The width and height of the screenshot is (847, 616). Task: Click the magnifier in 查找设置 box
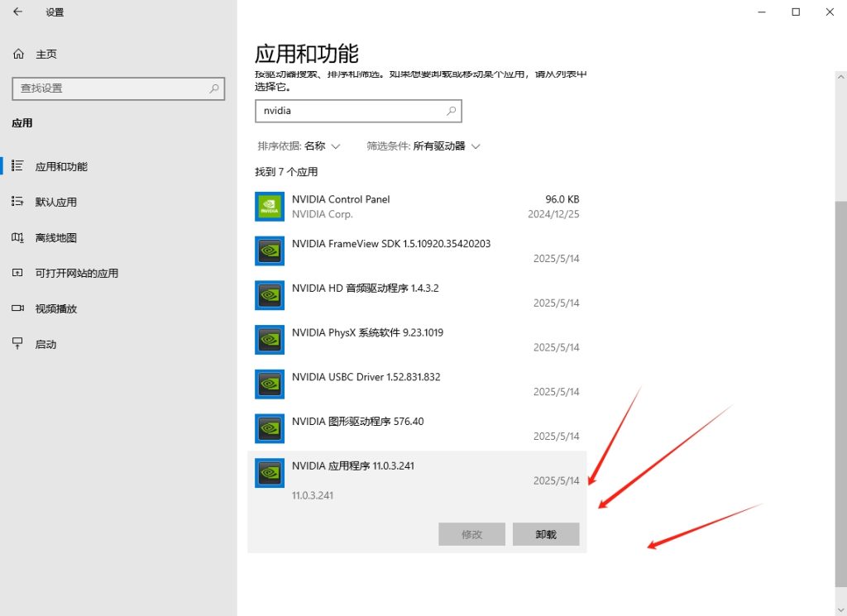coord(214,88)
